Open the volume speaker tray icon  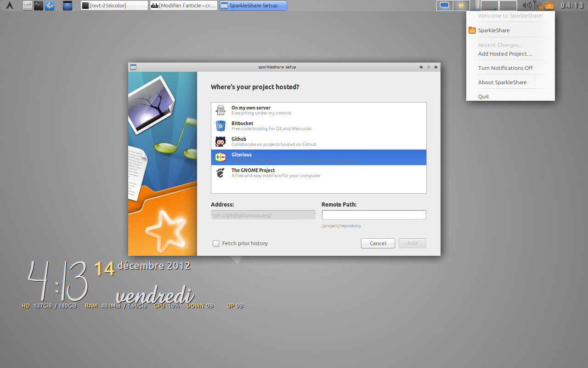527,6
